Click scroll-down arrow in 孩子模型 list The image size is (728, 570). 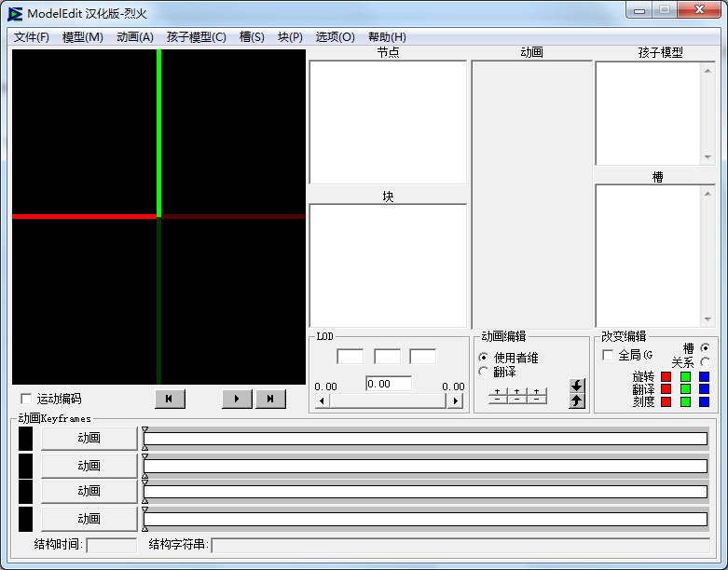(707, 157)
